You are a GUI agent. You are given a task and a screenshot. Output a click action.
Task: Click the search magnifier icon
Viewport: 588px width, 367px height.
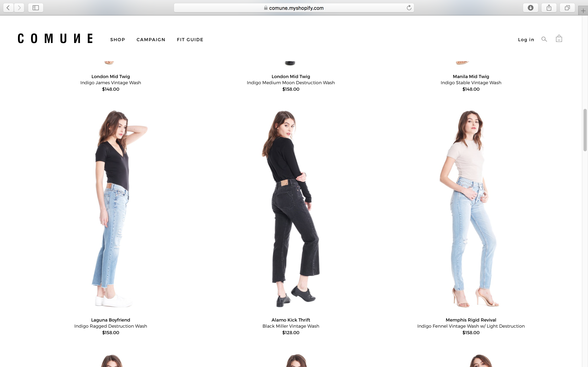tap(544, 39)
